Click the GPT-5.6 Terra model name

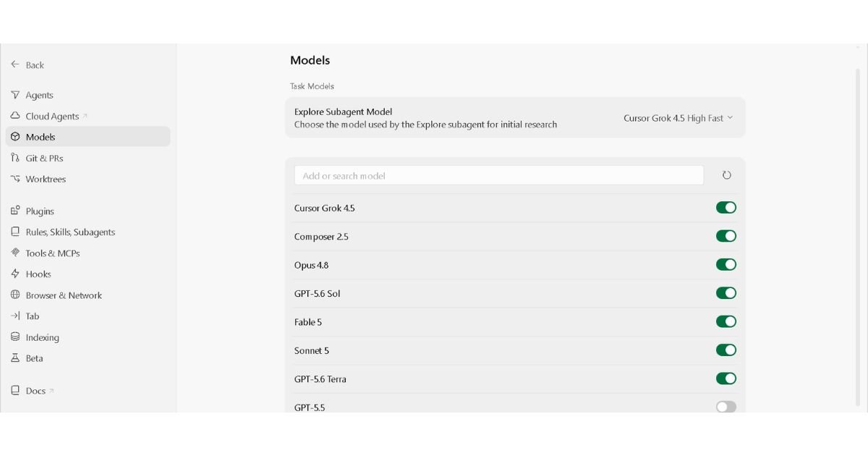[320, 379]
